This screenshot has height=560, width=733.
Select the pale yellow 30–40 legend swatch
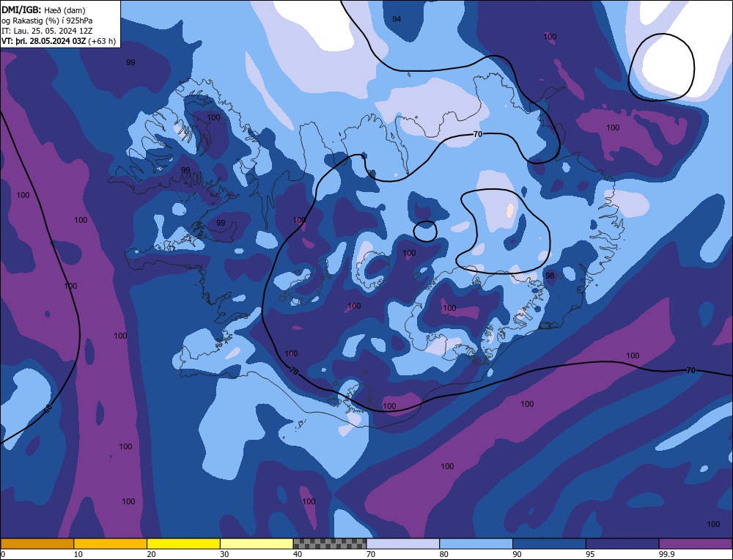pos(257,544)
